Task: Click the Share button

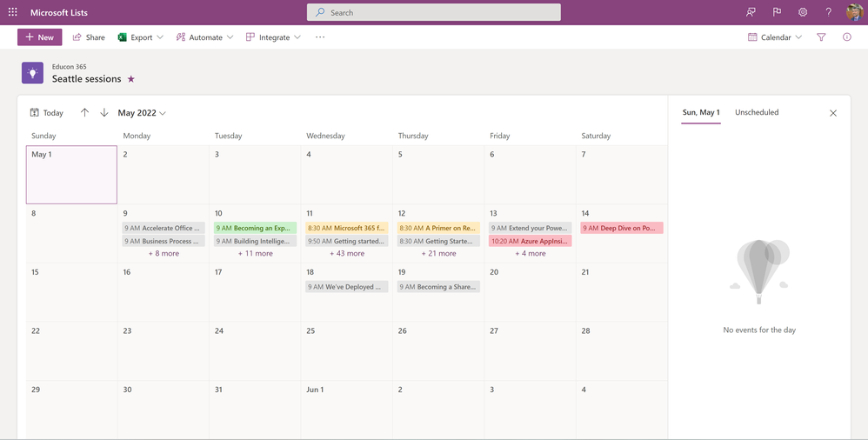Action: (x=89, y=37)
